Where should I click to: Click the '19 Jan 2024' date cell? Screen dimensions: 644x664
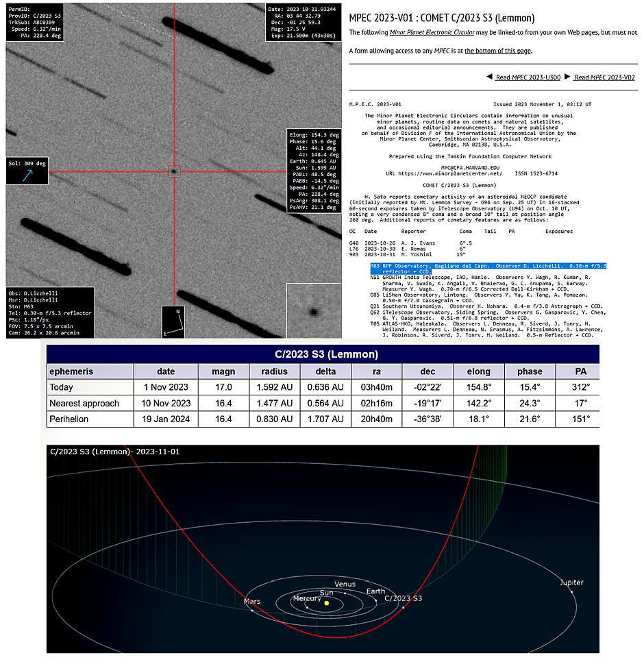166,419
